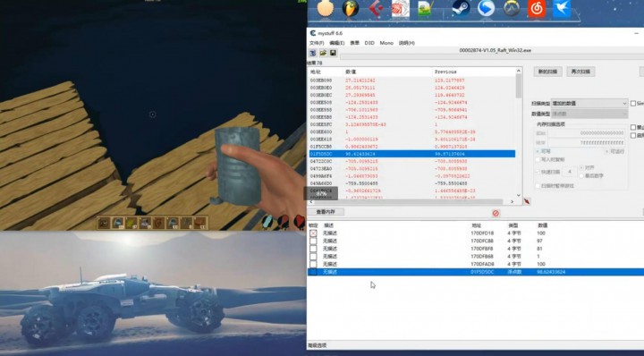Expand the greyed value type dropdown
644x356 pixels.
click(x=589, y=114)
